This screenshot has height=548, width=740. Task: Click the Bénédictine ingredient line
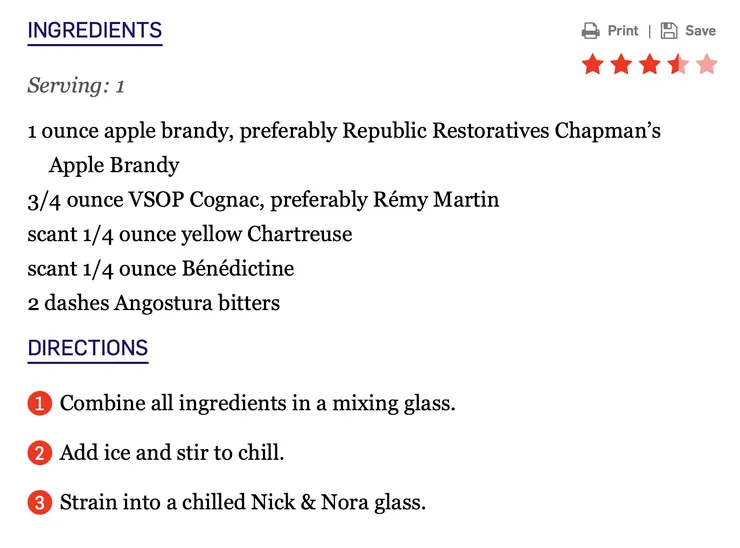(x=161, y=268)
